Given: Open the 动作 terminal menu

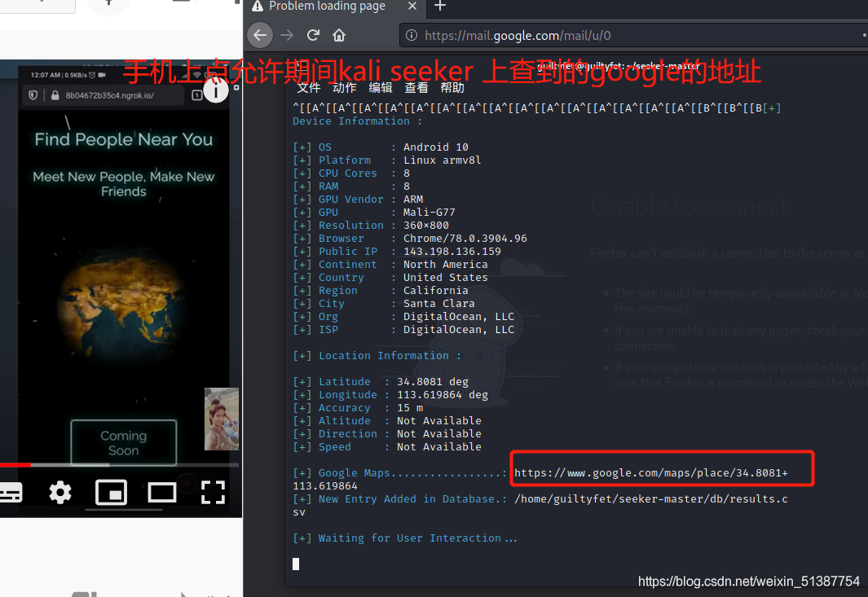Looking at the screenshot, I should click(344, 87).
